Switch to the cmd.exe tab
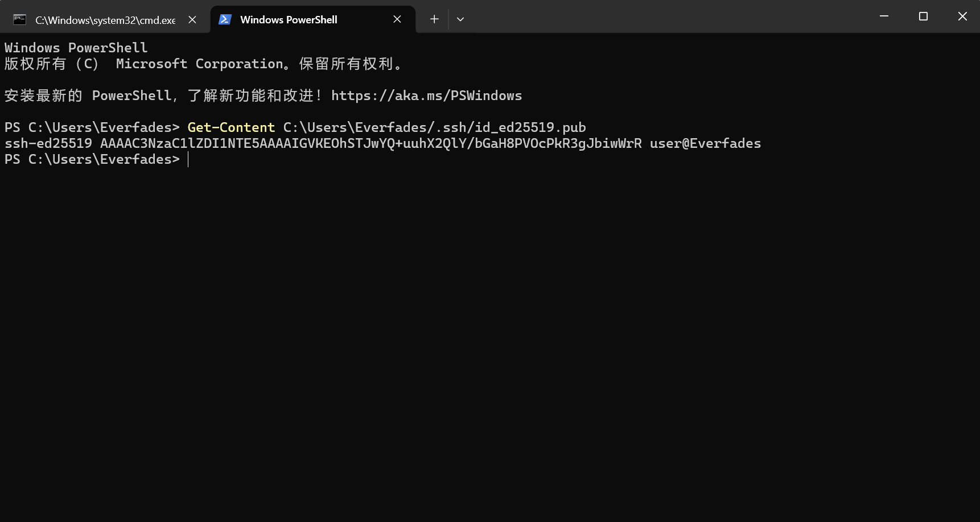The height and width of the screenshot is (522, 980). (105, 20)
